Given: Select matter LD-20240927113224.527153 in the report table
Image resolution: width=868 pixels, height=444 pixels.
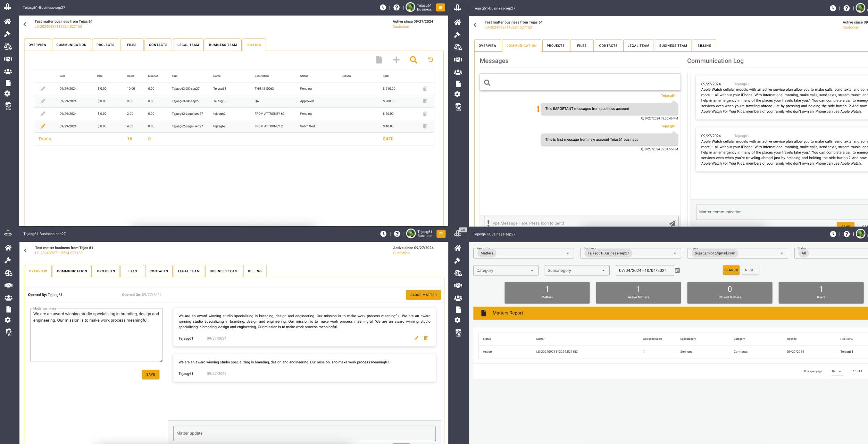Looking at the screenshot, I should (557, 352).
